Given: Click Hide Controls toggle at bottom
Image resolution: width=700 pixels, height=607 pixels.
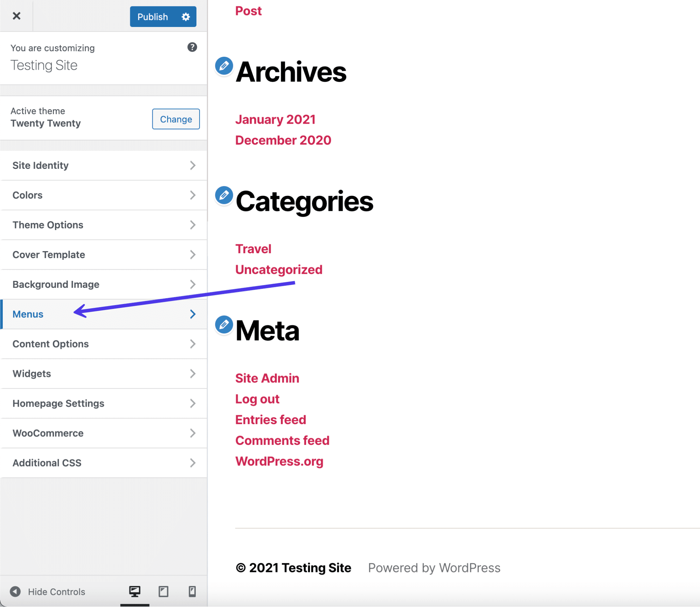Looking at the screenshot, I should tap(47, 592).
